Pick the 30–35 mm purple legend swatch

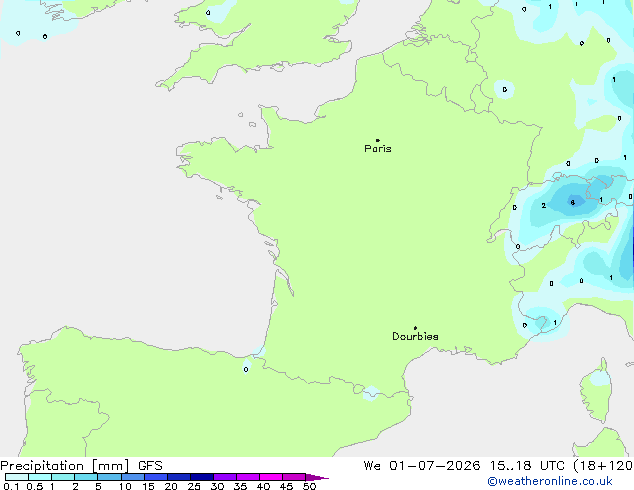coord(225,477)
